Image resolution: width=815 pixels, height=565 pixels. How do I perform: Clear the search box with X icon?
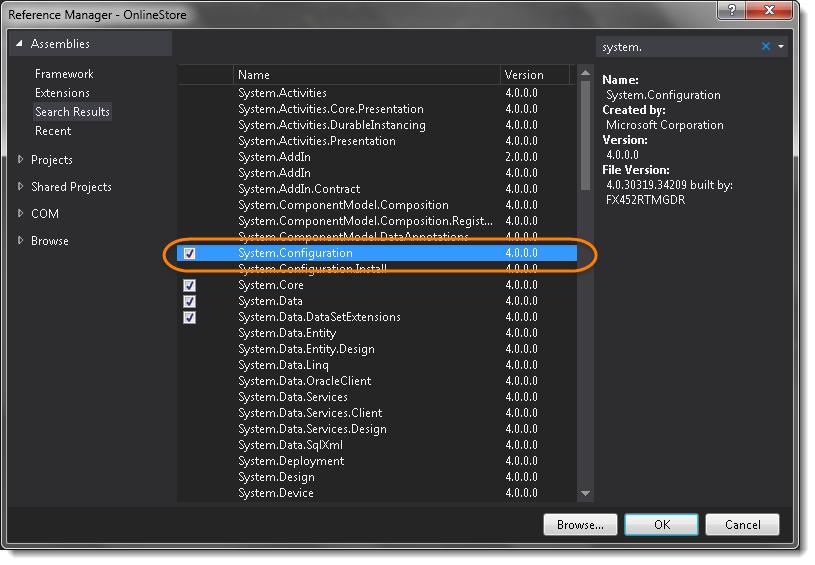(x=766, y=46)
